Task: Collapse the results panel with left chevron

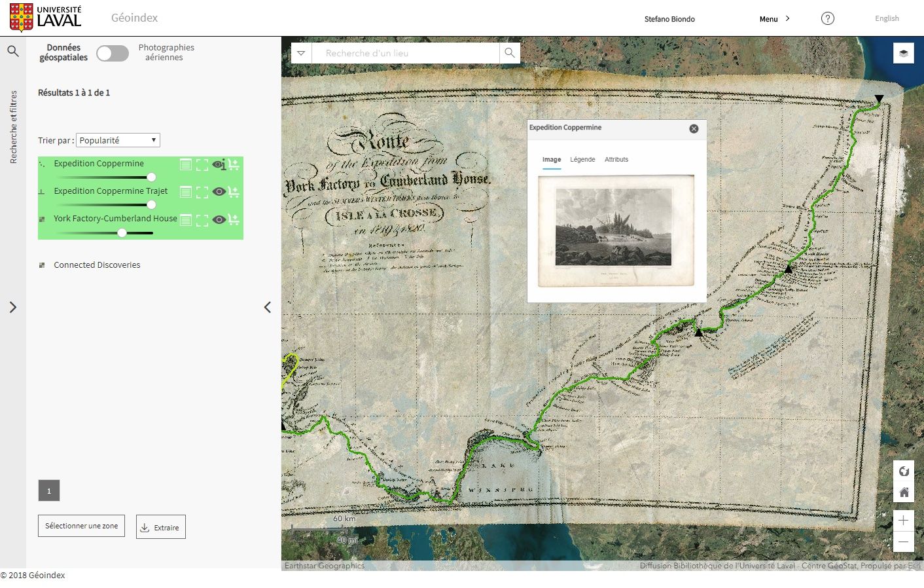Action: point(267,307)
